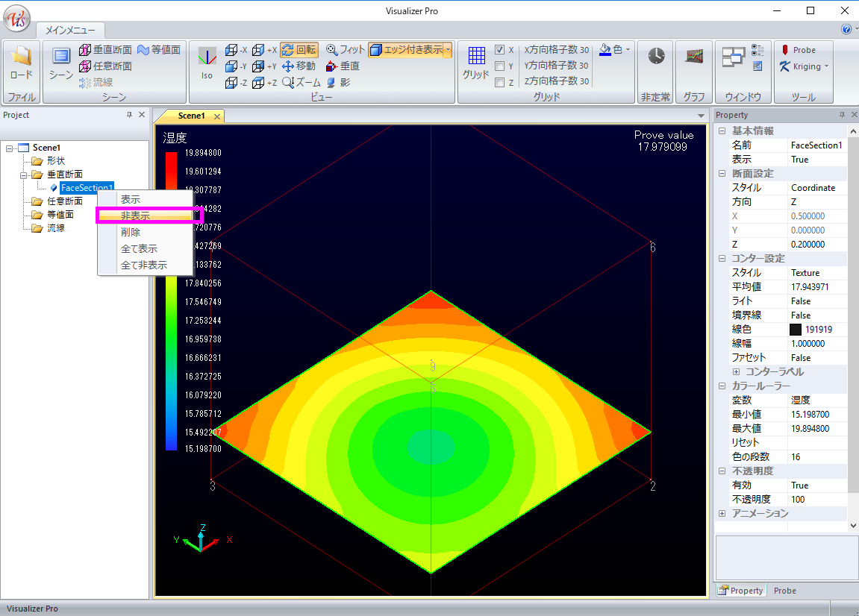859x616 pixels.
Task: Click the グリッド grid icon
Action: [476, 61]
